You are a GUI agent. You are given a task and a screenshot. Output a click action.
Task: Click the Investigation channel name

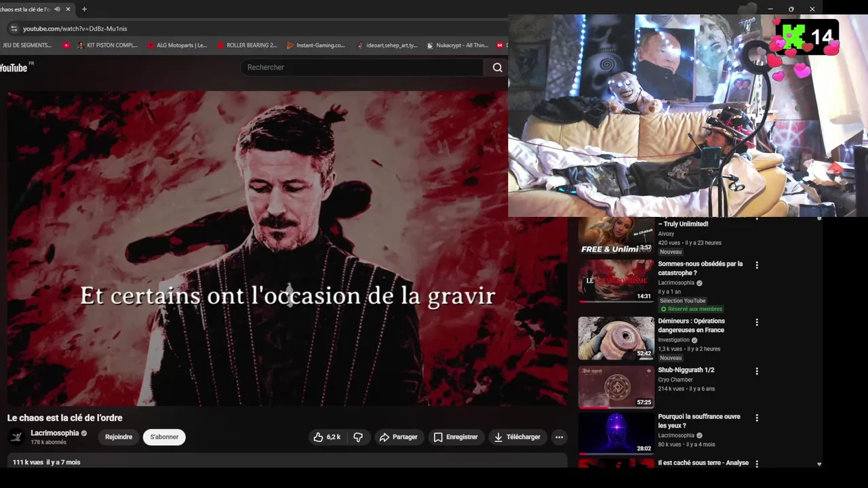pyautogui.click(x=673, y=340)
